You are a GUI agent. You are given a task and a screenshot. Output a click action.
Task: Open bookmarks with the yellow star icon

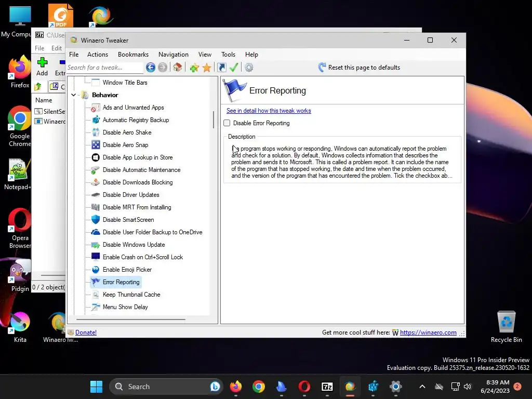click(x=207, y=68)
